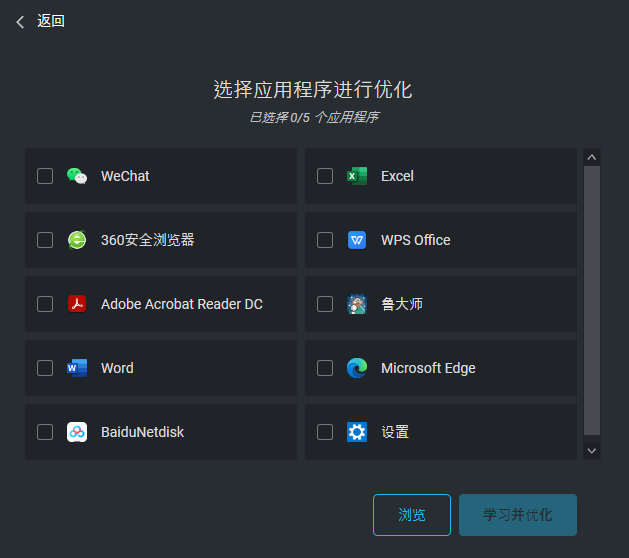
Task: Click the 学习并优化 button
Action: coord(517,515)
